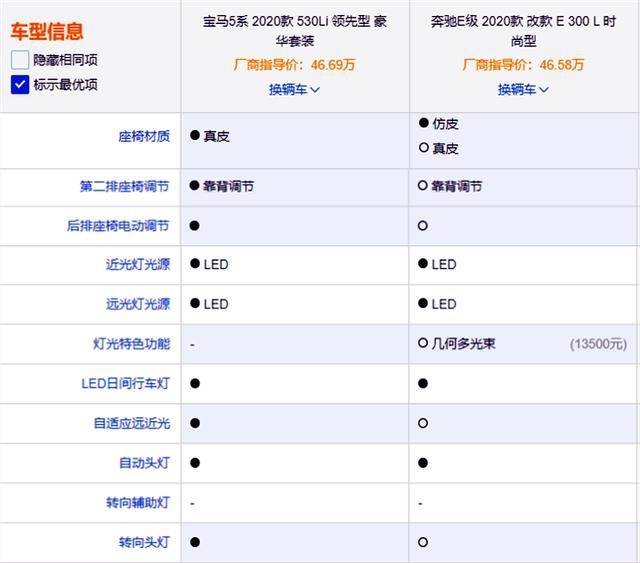Viewport: 640px width, 563px height.
Task: Click Benz optional circle for 自适应远近光
Action: tap(423, 423)
